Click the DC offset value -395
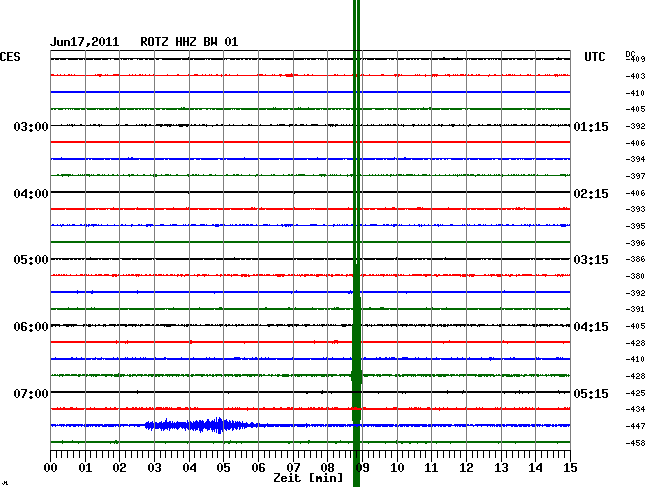This screenshot has width=650, height=494. coord(635,226)
